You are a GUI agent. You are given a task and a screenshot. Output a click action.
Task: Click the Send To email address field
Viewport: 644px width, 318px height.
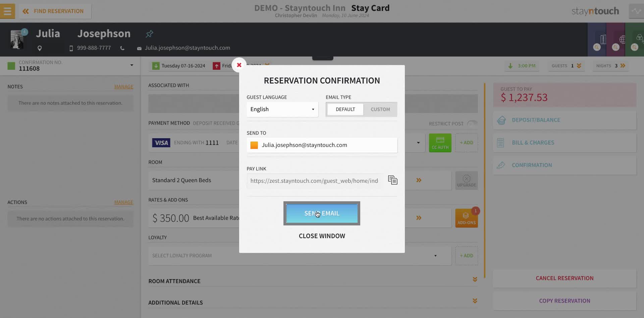[322, 145]
